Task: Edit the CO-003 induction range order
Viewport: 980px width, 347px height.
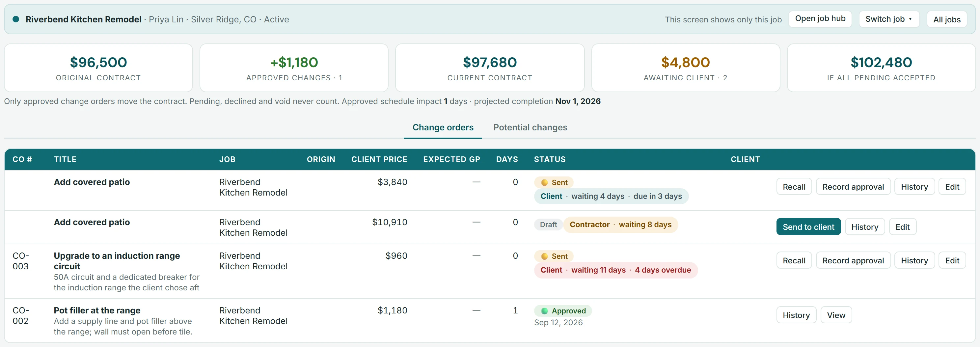Action: [952, 261]
